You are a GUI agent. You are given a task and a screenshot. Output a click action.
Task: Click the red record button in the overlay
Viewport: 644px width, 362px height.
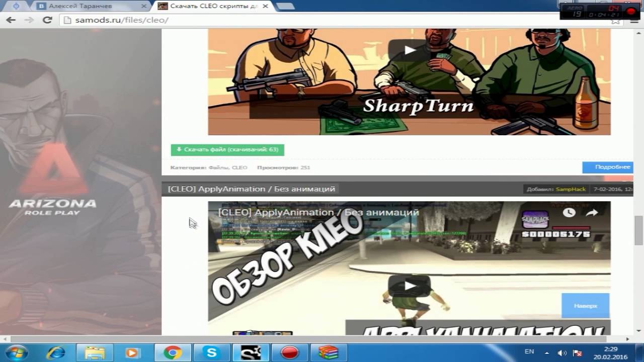631,11
